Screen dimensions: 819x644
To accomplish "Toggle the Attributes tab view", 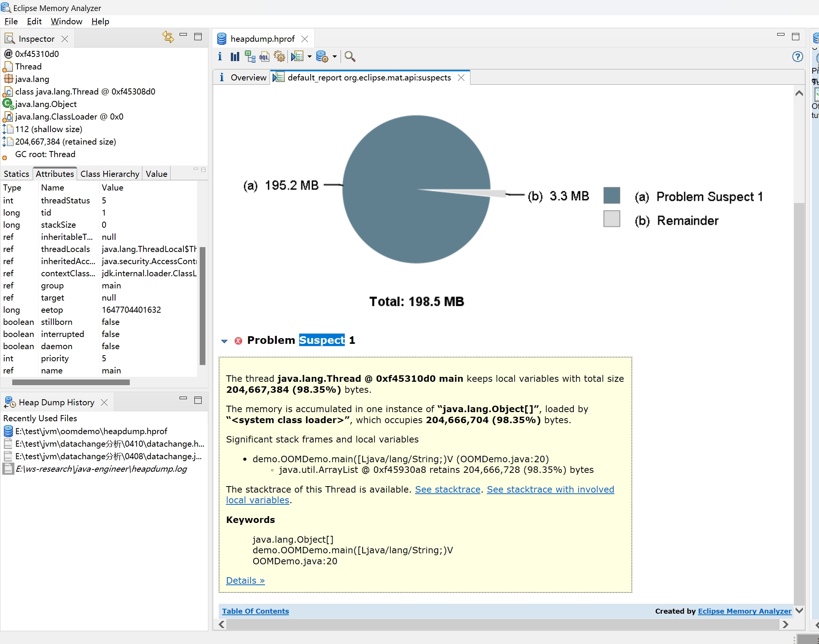I will pyautogui.click(x=55, y=173).
